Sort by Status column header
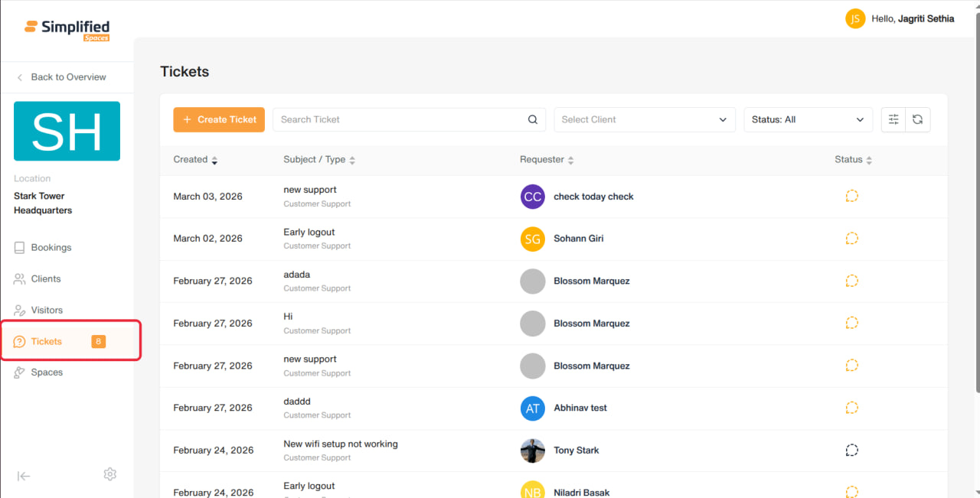This screenshot has width=980, height=498. (x=853, y=159)
